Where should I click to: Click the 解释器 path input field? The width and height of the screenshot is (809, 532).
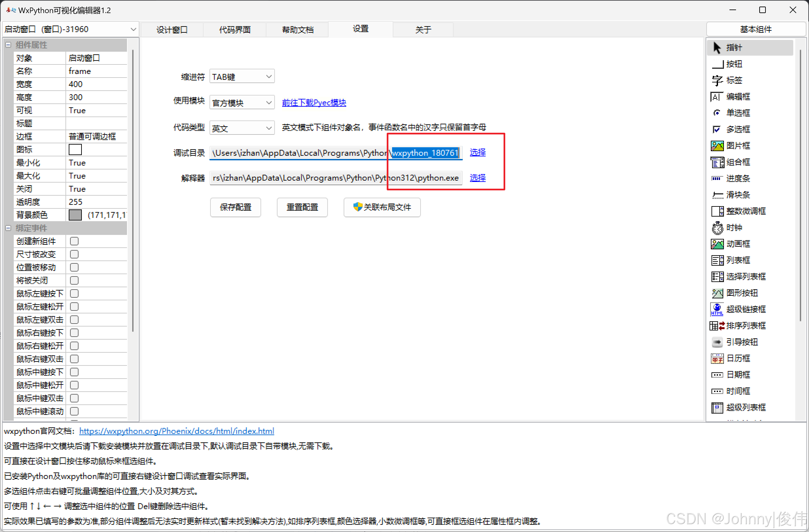pos(335,178)
